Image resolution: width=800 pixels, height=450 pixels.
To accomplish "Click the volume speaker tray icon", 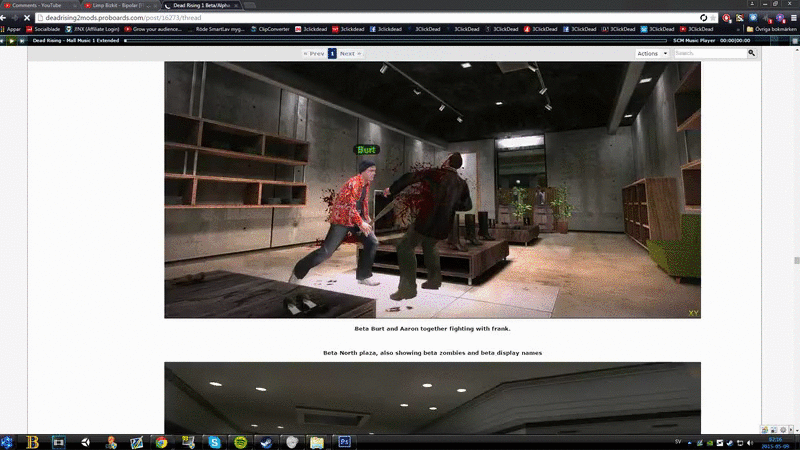I will tap(749, 443).
